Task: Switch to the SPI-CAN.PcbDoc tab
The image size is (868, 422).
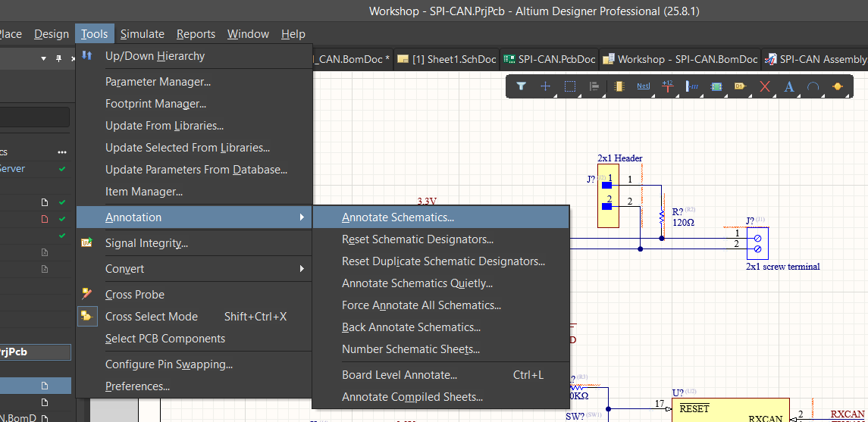Action: (549, 59)
